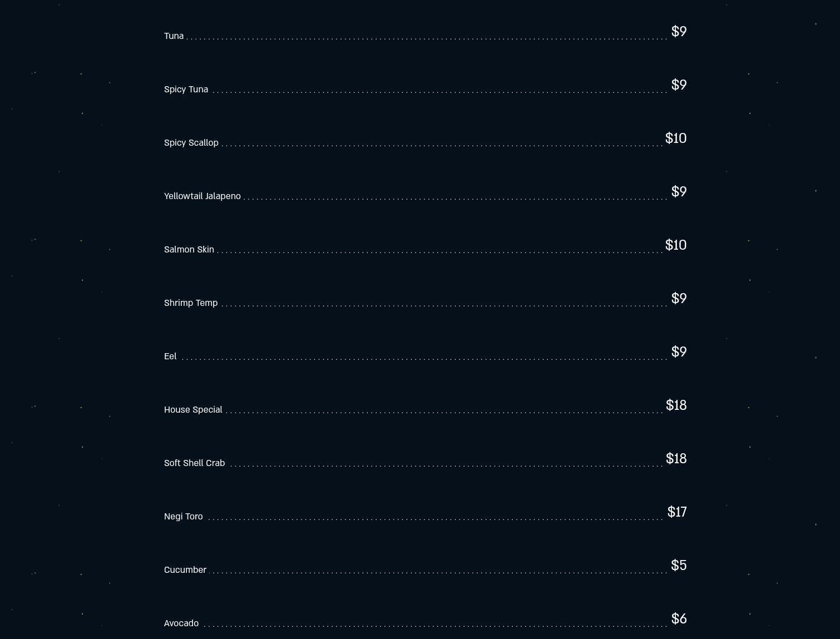840x639 pixels.
Task: Click the Negi Toro entry
Action: (x=183, y=516)
